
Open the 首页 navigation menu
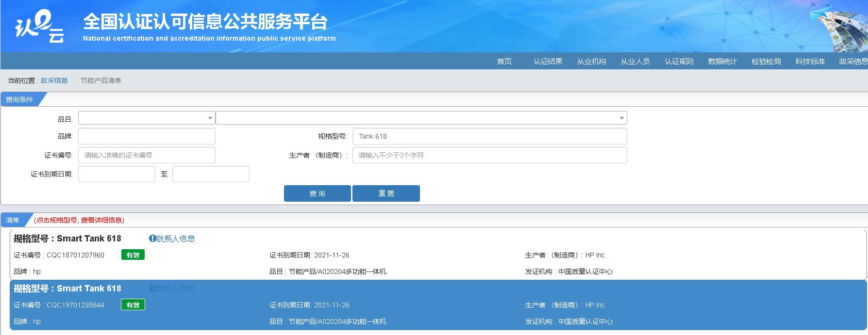pyautogui.click(x=504, y=62)
